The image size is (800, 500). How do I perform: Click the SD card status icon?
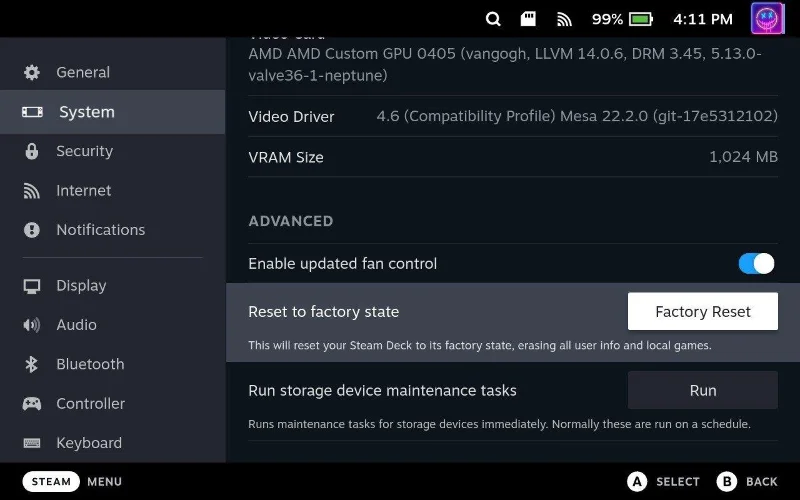pos(528,19)
